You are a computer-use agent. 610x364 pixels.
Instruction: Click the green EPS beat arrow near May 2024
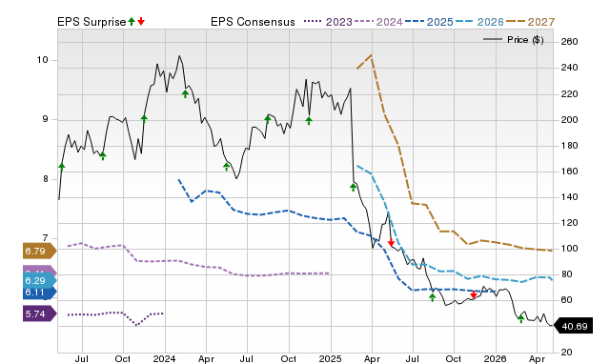227,167
